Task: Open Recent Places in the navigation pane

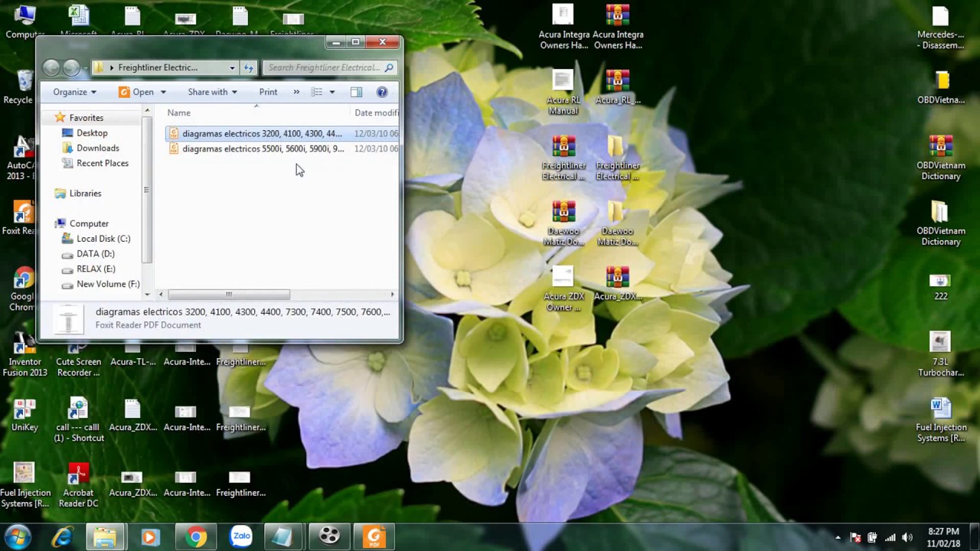Action: coord(102,163)
